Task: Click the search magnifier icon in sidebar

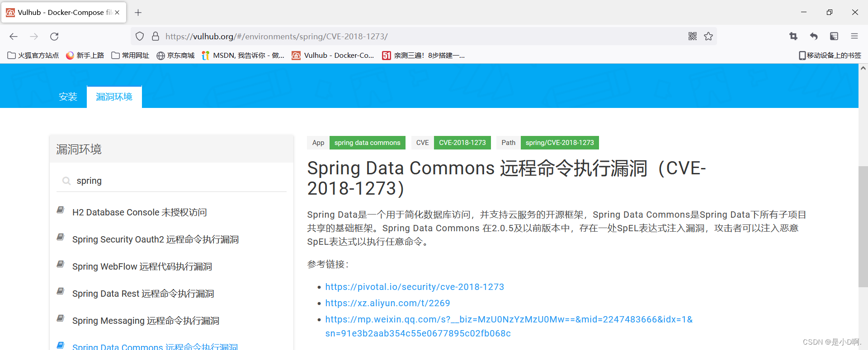Action: [66, 181]
